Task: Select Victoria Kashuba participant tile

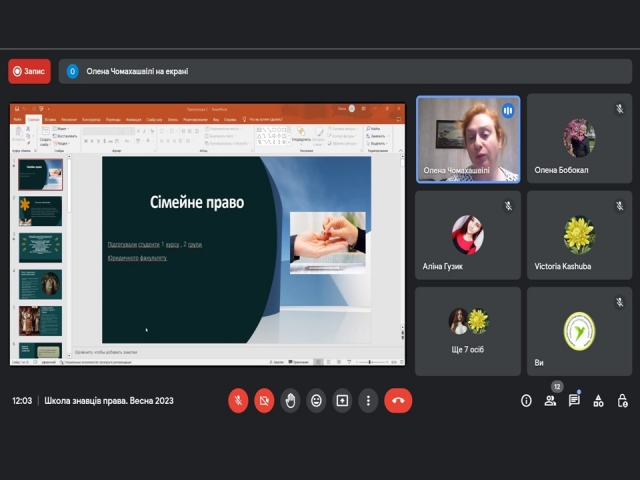Action: click(580, 235)
